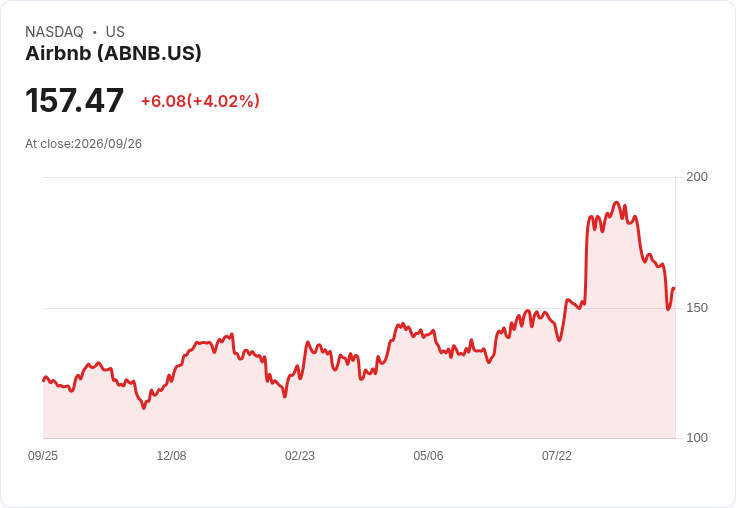Click the 09/25 date on x-axis
Image resolution: width=736 pixels, height=508 pixels.
[x=43, y=456]
